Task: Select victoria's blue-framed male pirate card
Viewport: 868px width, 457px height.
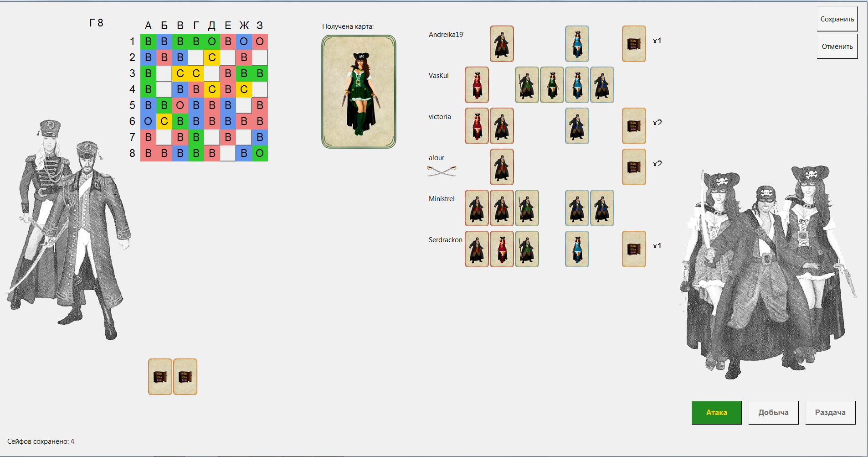Action: [x=577, y=126]
